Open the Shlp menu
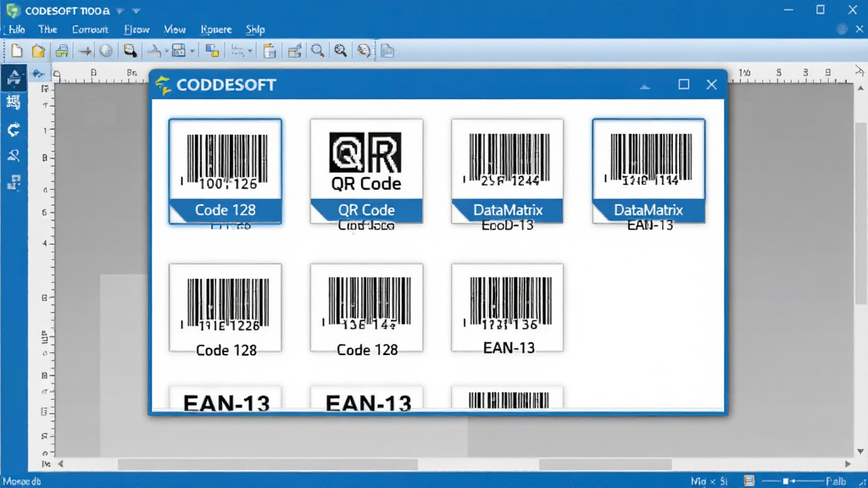This screenshot has height=488, width=868. 255,30
